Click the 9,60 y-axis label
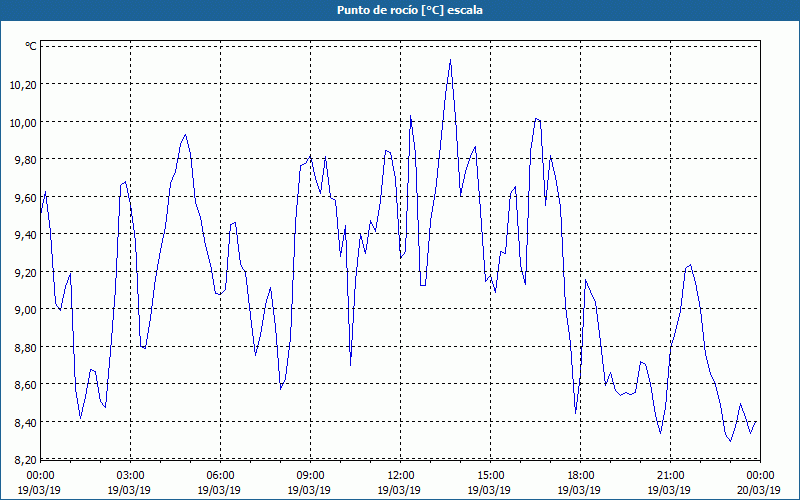Viewport: 800px width, 500px height. click(26, 197)
